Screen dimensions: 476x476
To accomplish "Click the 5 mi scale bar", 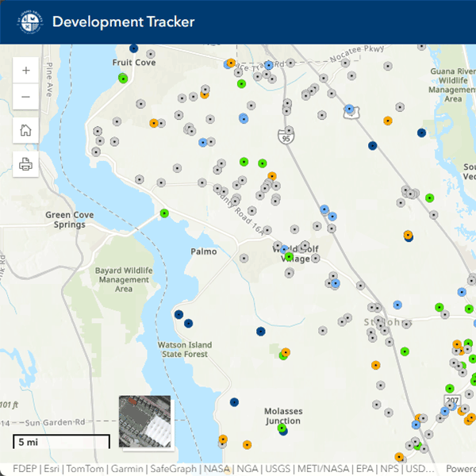I will pos(61,442).
